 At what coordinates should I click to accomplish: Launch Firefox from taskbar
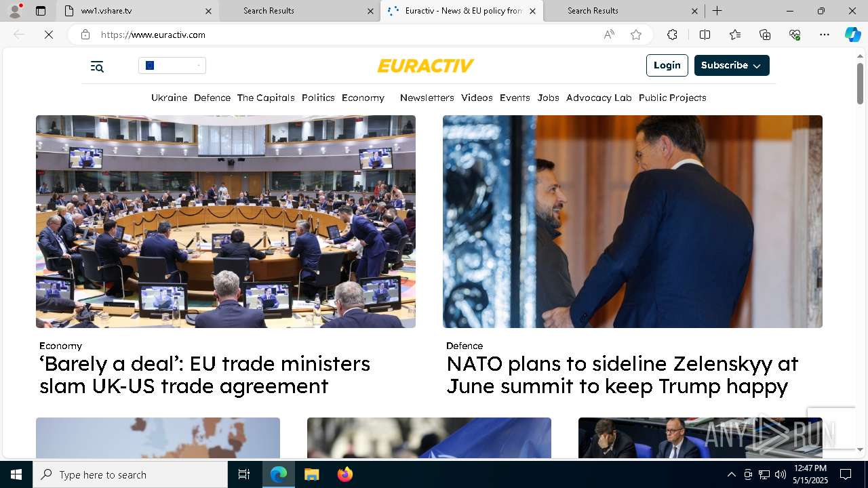click(344, 474)
